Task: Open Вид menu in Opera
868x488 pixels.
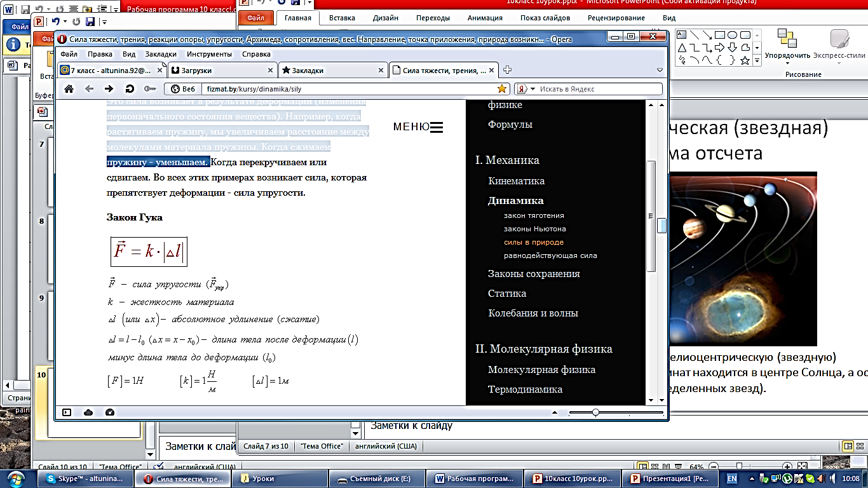Action: [x=129, y=55]
